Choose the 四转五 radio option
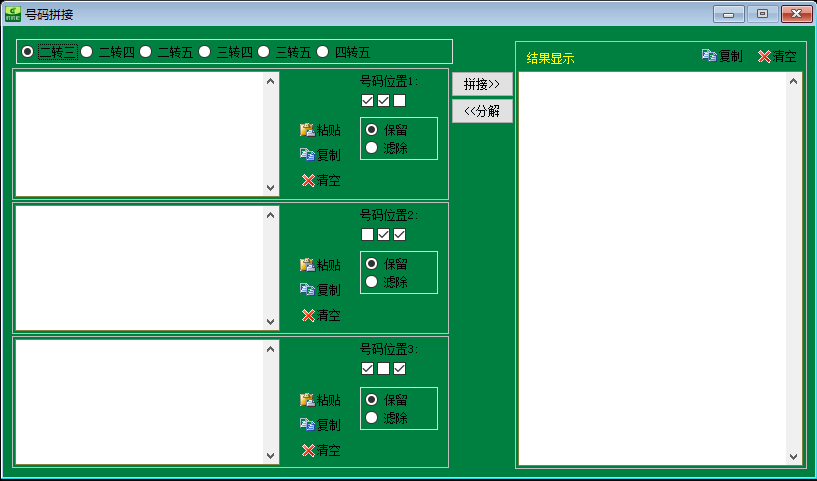Image resolution: width=817 pixels, height=481 pixels. 323,52
